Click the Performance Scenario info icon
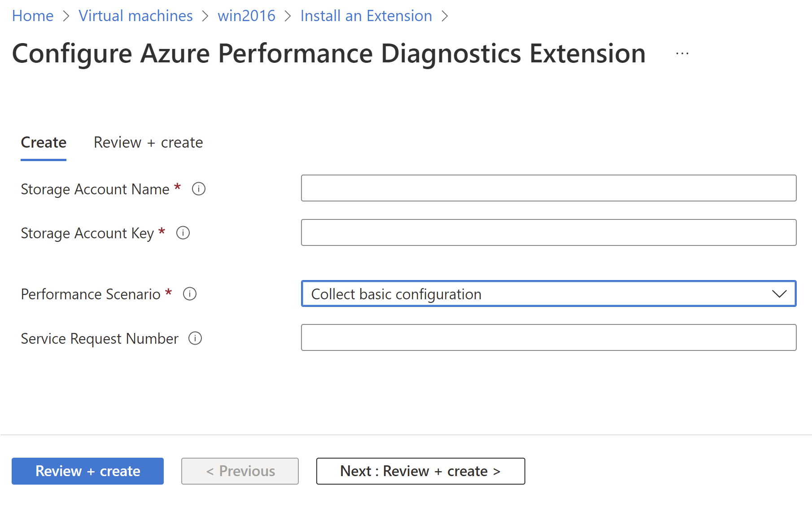Viewport: 812px width, 512px height. tap(190, 294)
